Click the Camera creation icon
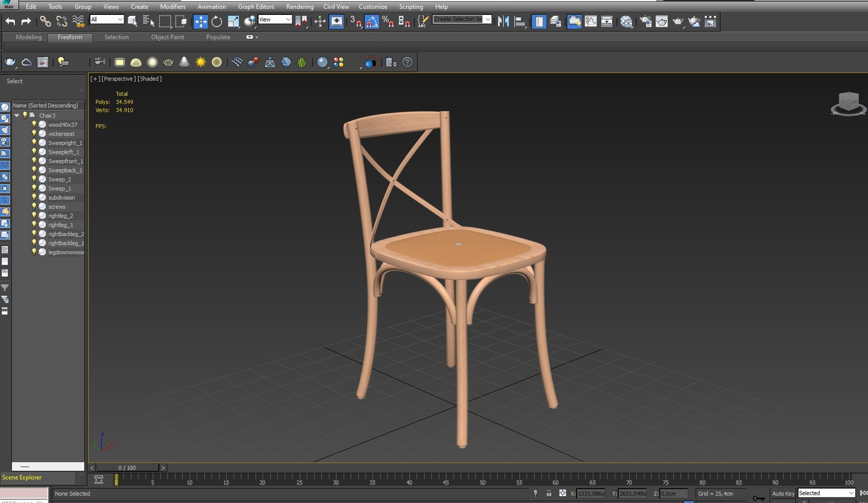The height and width of the screenshot is (503, 868). click(x=99, y=62)
